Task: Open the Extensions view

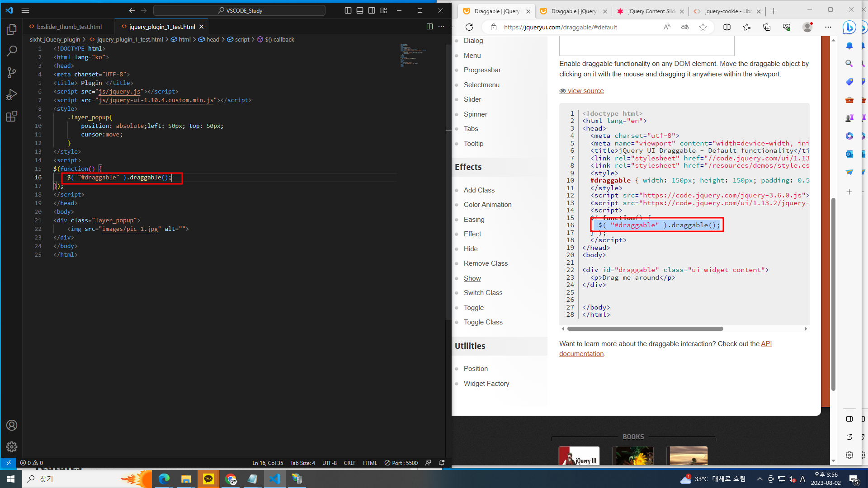Action: pos(12,117)
